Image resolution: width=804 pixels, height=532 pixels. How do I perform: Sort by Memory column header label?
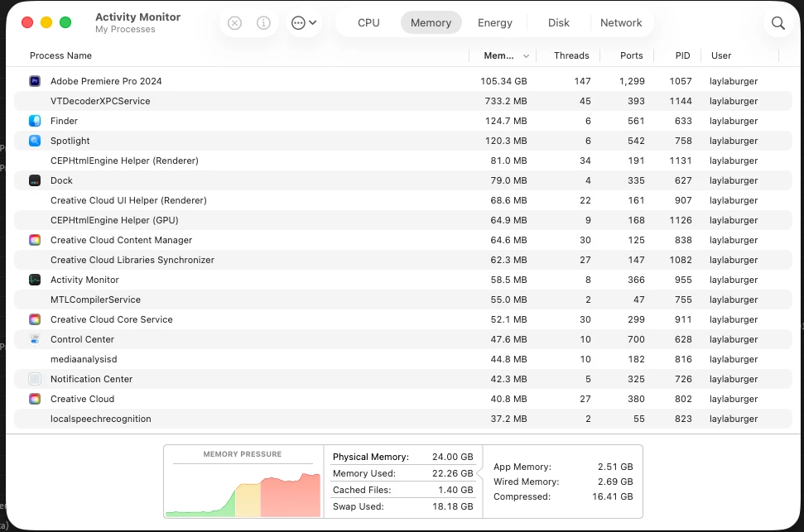click(498, 56)
